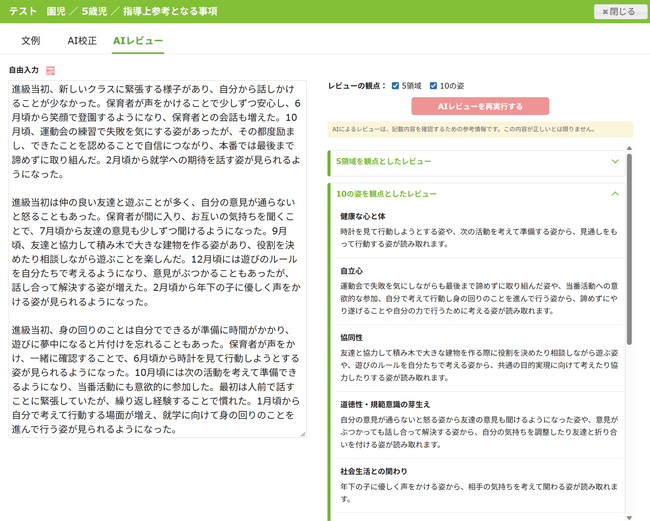650x521 pixels.
Task: Click the AI review disclaimer notice
Action: point(480,129)
